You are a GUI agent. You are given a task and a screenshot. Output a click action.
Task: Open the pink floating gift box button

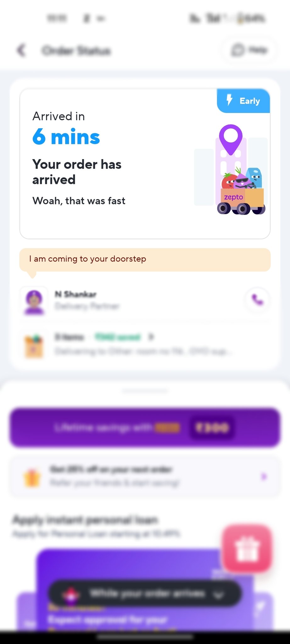pos(247,548)
